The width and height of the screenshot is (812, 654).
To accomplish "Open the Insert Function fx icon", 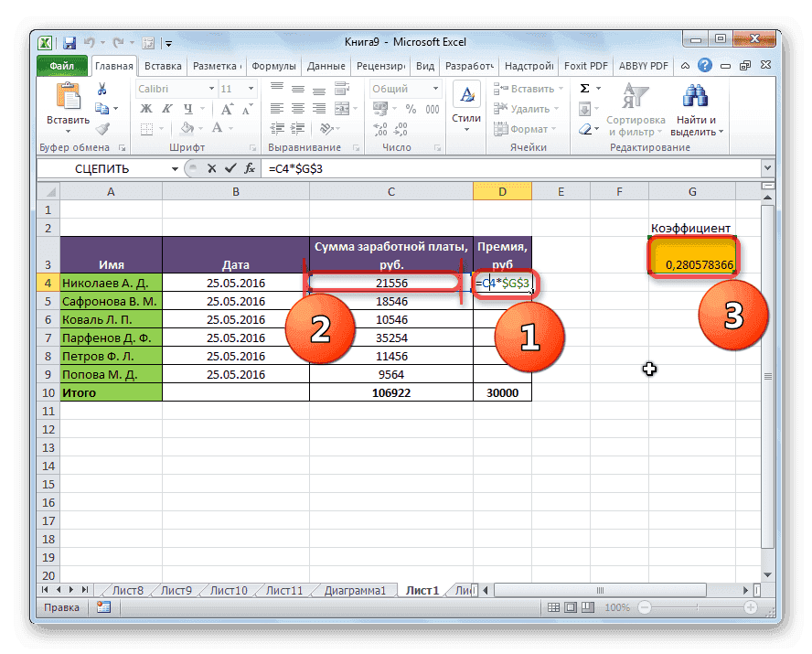I will [x=249, y=168].
